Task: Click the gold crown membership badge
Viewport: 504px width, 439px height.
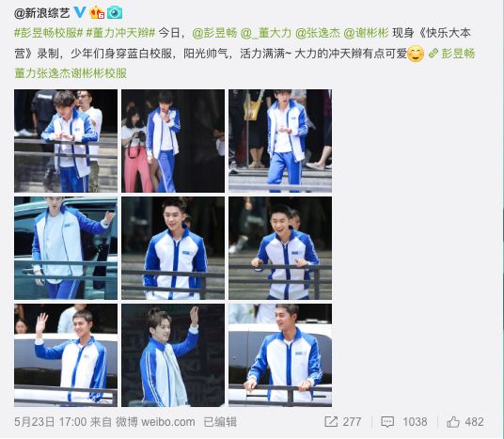Action: [x=97, y=13]
